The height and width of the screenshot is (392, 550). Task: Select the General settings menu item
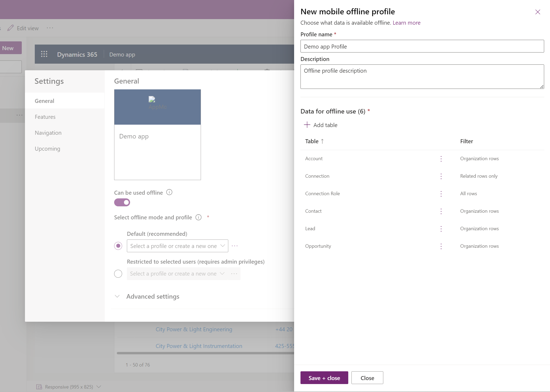tap(44, 101)
